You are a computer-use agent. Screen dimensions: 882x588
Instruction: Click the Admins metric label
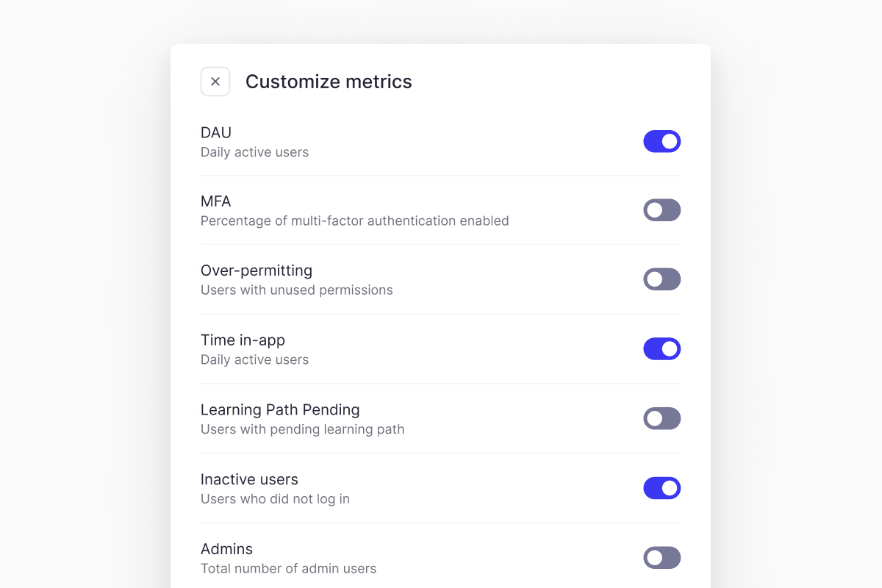[x=226, y=549]
